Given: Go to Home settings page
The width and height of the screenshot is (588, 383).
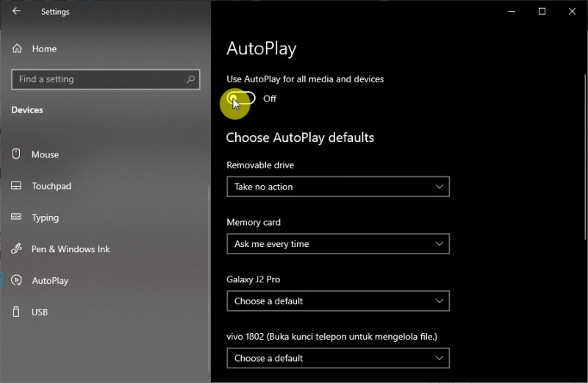Looking at the screenshot, I should [44, 49].
